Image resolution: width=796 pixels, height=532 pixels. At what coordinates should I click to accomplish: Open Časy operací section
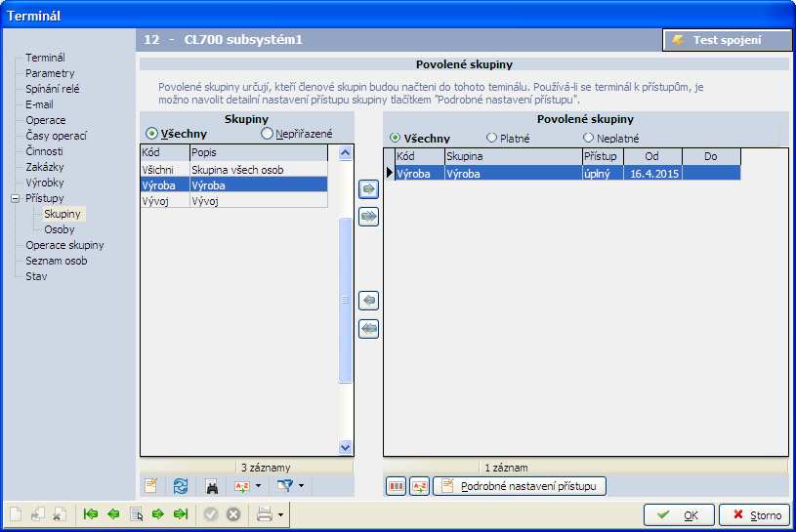click(x=56, y=136)
